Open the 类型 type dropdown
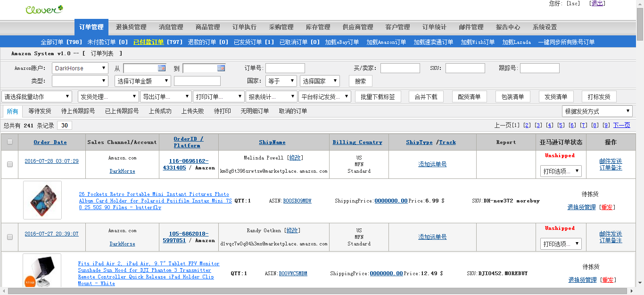The image size is (644, 295). [x=80, y=81]
